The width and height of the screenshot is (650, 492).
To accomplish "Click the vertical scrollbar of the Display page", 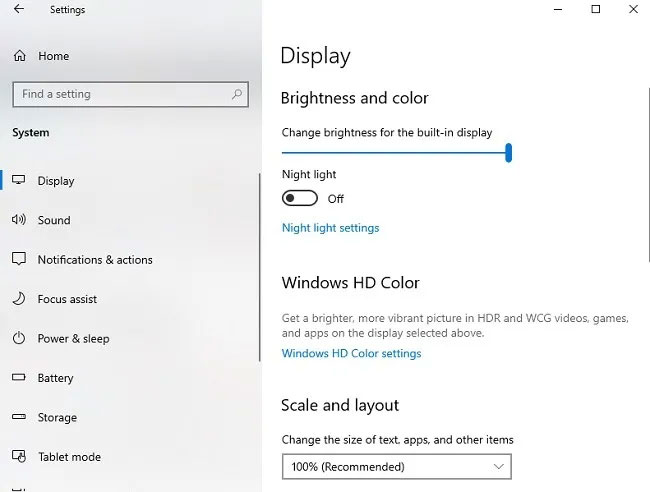I will 648,175.
